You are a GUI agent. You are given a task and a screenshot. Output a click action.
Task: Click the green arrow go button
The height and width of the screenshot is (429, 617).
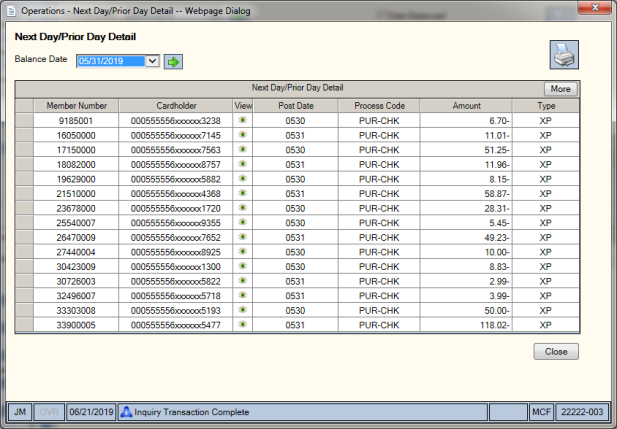tap(173, 62)
